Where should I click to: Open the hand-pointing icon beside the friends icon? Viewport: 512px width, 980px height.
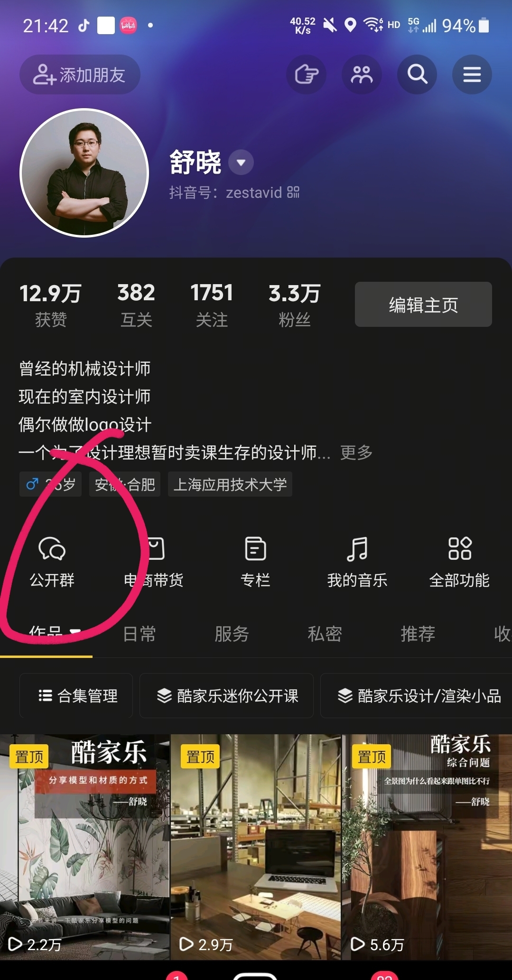coord(306,74)
